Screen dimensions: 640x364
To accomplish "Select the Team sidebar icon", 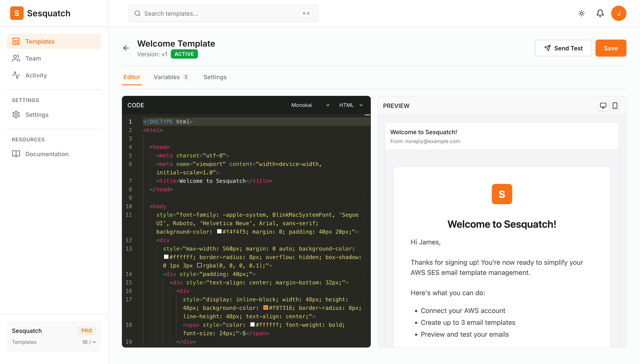I will pyautogui.click(x=16, y=58).
